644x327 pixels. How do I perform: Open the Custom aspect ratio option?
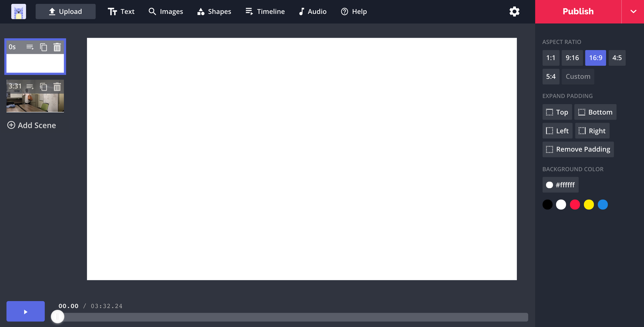pyautogui.click(x=578, y=76)
